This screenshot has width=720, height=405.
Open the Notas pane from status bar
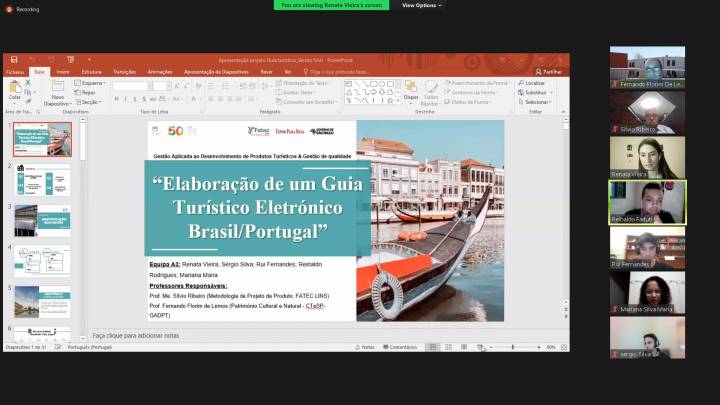(367, 347)
